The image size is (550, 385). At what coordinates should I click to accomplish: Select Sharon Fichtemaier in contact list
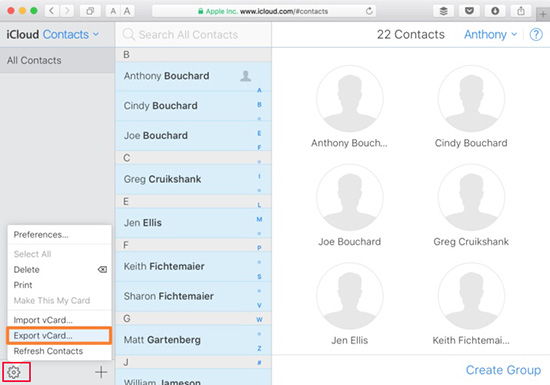tap(193, 296)
